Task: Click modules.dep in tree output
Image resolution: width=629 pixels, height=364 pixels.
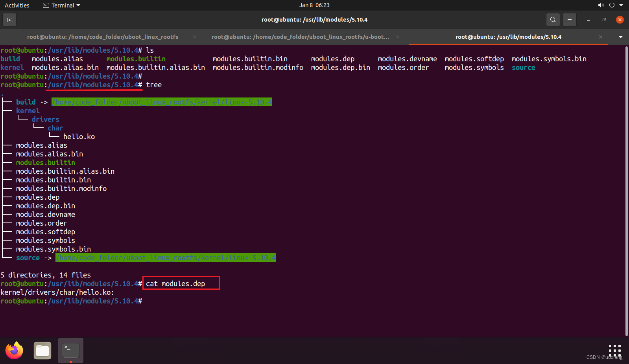Action: [x=38, y=197]
